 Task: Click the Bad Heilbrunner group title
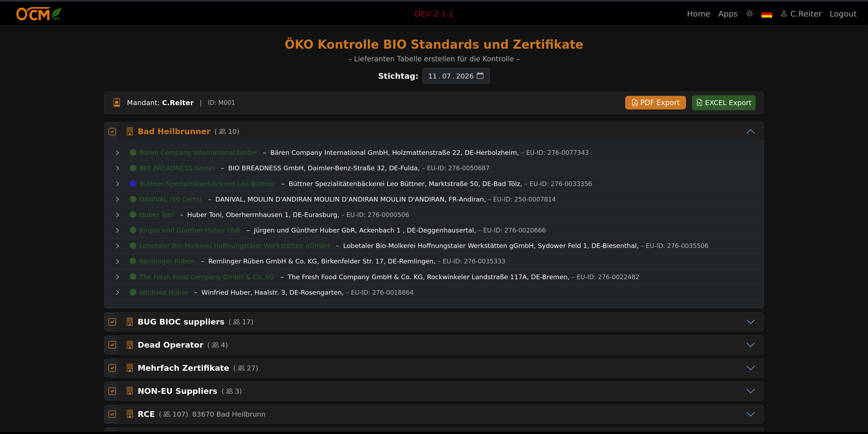174,131
